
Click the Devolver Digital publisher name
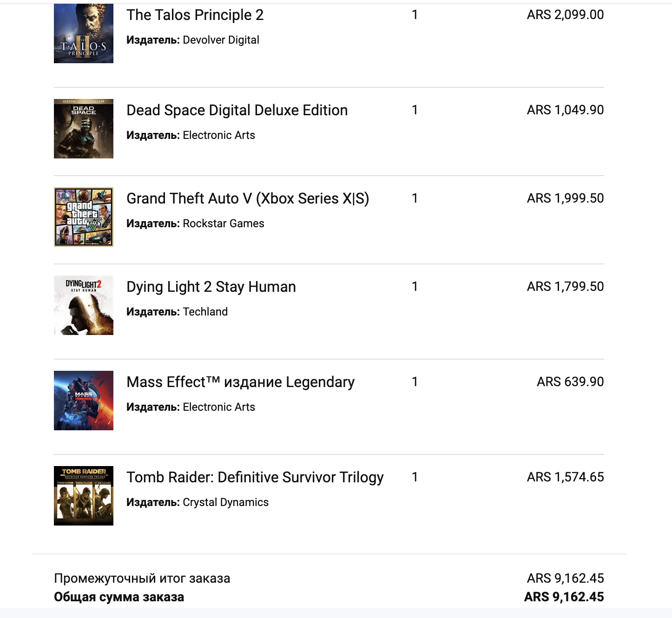221,40
